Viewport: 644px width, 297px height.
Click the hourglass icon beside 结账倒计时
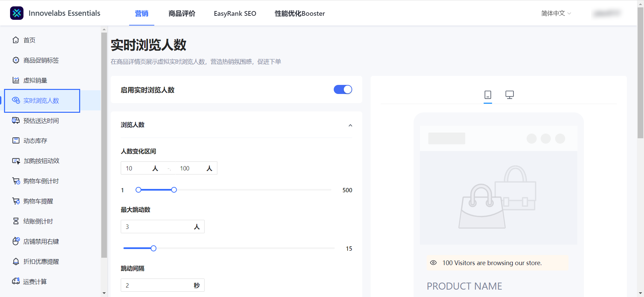point(16,221)
